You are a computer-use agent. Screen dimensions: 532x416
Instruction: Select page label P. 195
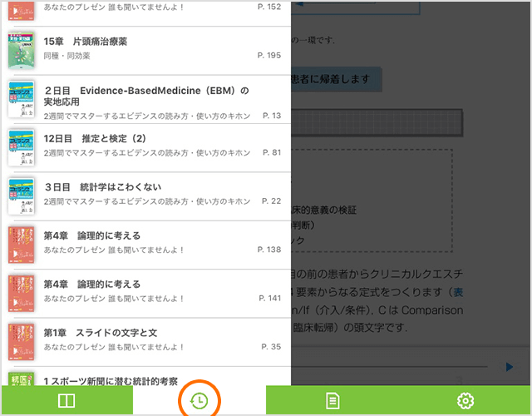[269, 56]
